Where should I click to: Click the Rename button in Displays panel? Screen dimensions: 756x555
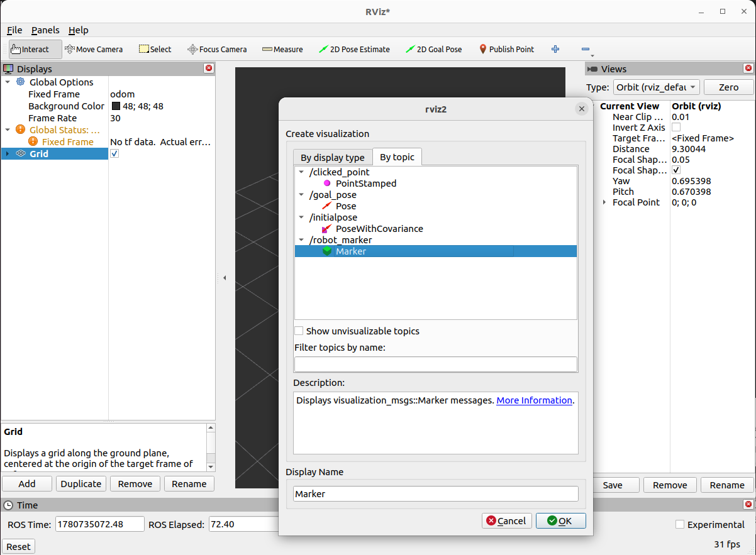click(189, 483)
